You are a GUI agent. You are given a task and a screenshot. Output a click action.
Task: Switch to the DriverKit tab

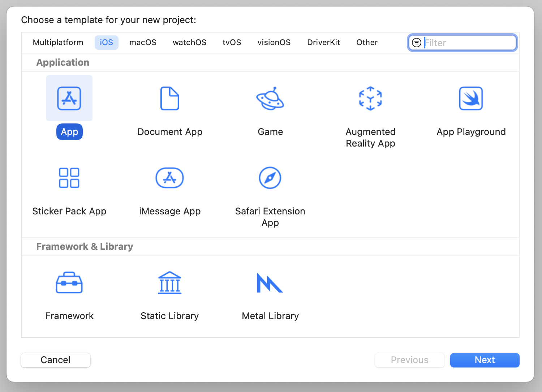pos(323,43)
